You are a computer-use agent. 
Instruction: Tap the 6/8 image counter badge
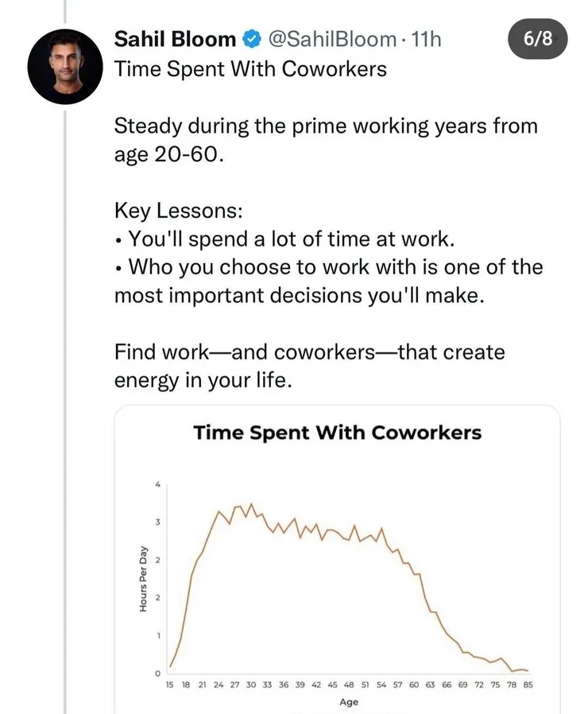click(538, 40)
